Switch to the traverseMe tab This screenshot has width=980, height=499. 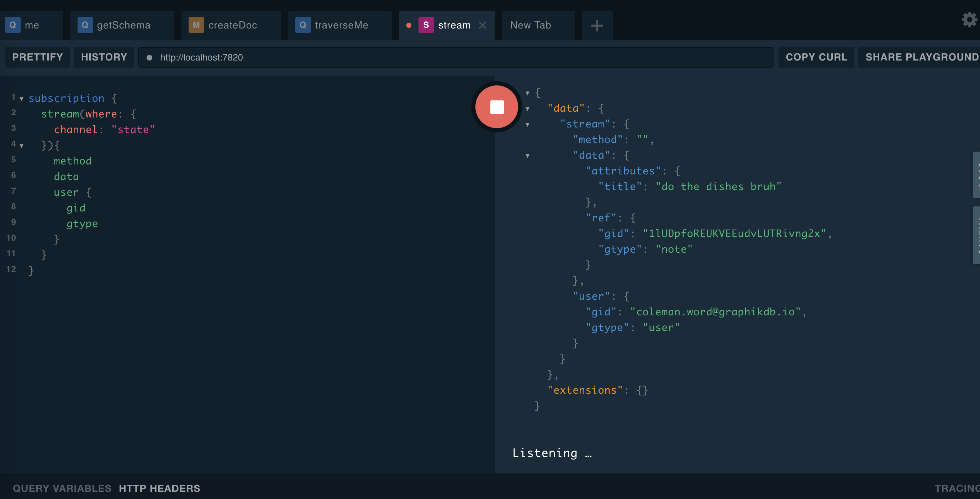[341, 25]
